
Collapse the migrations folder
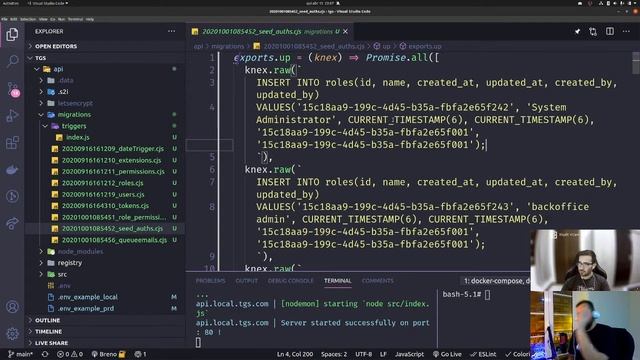pos(105,115)
